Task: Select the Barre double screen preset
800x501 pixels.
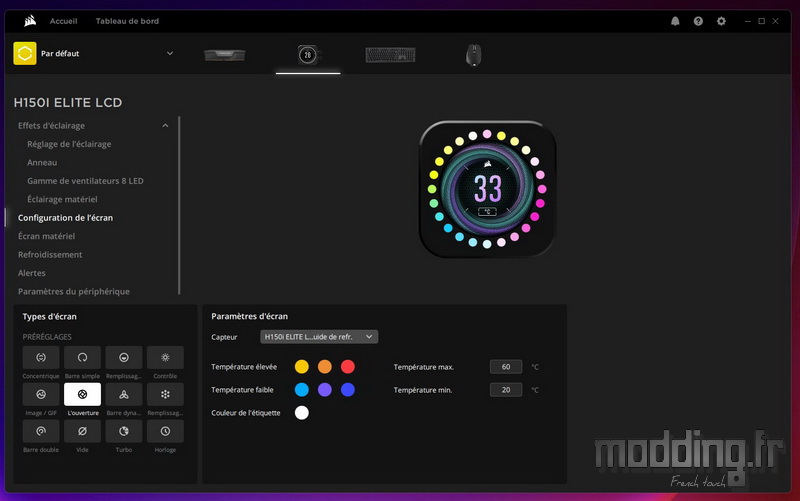Action: pyautogui.click(x=41, y=431)
